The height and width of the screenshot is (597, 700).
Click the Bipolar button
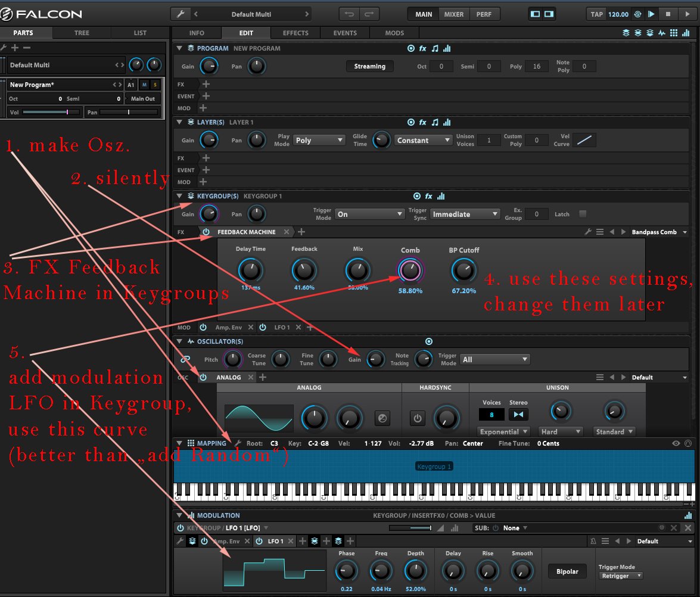[567, 571]
